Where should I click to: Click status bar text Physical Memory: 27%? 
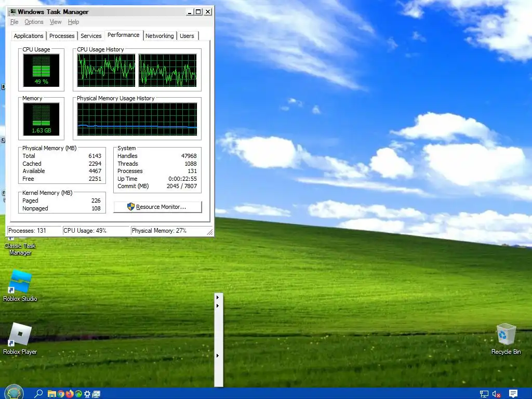point(159,230)
